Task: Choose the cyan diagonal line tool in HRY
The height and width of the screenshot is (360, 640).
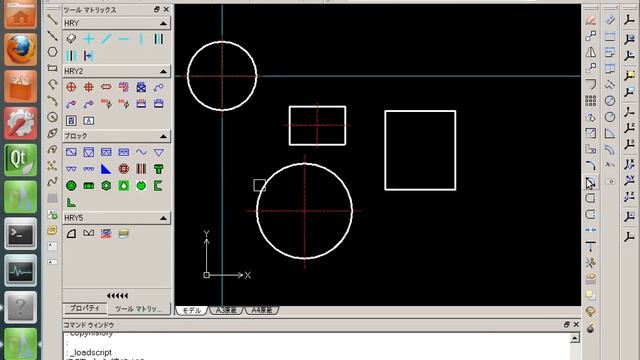Action: click(x=106, y=39)
